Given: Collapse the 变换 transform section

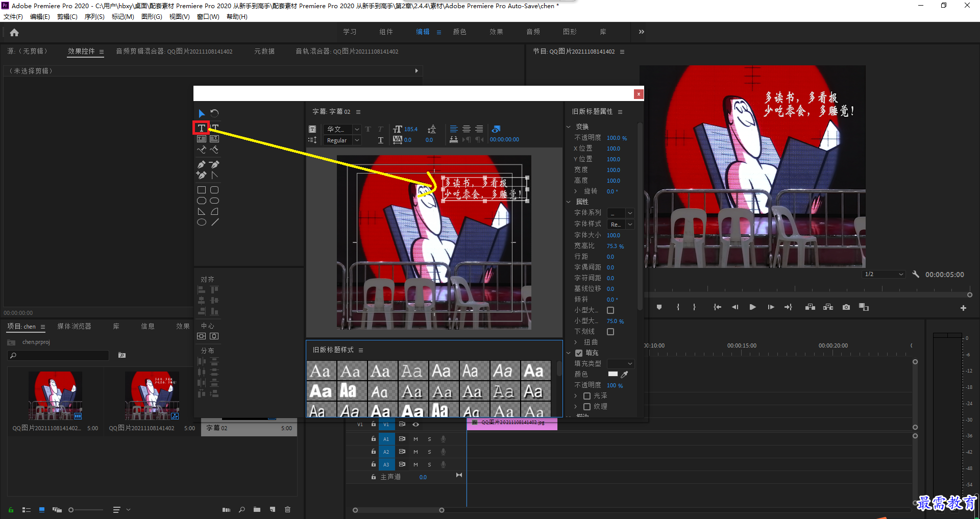Looking at the screenshot, I should 569,127.
